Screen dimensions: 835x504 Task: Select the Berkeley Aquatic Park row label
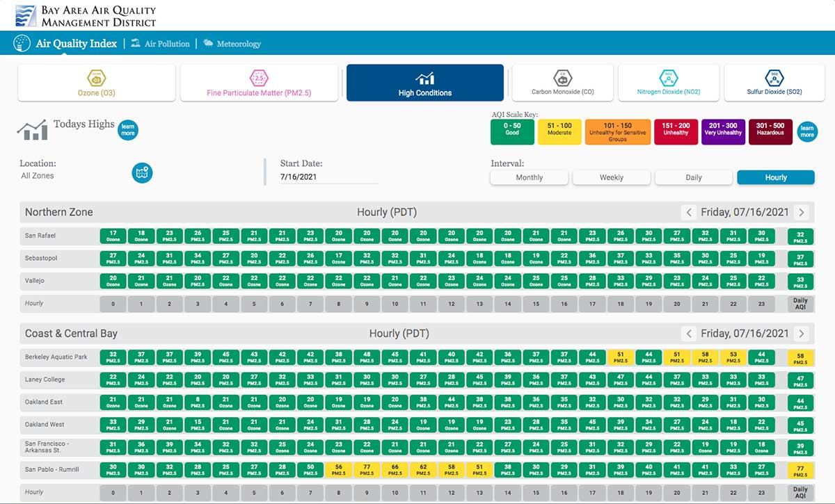point(56,357)
